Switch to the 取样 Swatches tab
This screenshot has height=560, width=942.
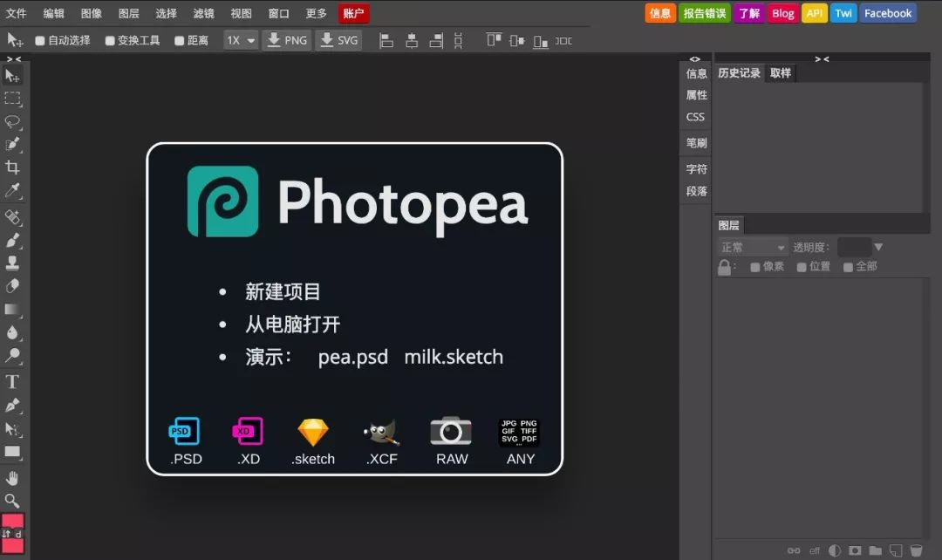click(x=781, y=72)
